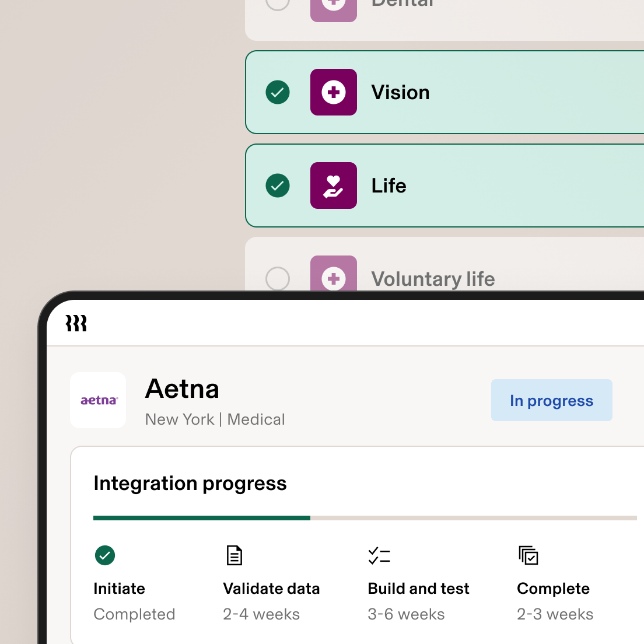The height and width of the screenshot is (644, 644).
Task: Click the Voluntary life plus icon
Action: point(333,278)
